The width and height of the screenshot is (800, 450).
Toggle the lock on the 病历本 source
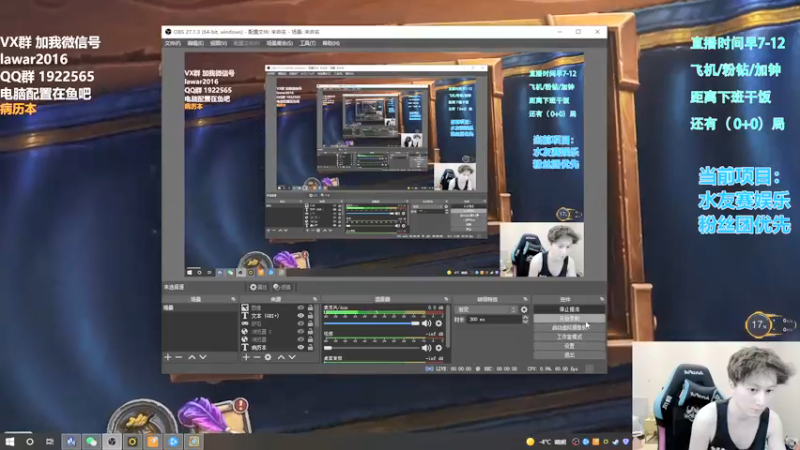pos(310,347)
